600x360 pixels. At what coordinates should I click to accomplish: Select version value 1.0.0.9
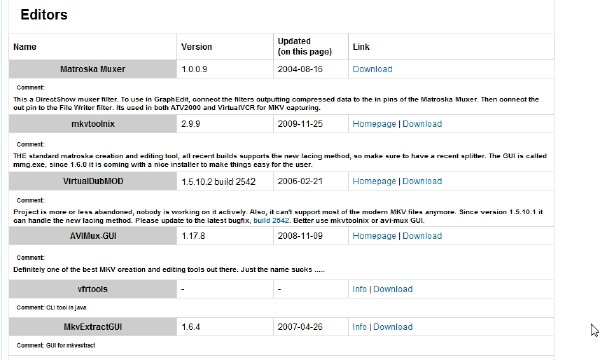194,69
